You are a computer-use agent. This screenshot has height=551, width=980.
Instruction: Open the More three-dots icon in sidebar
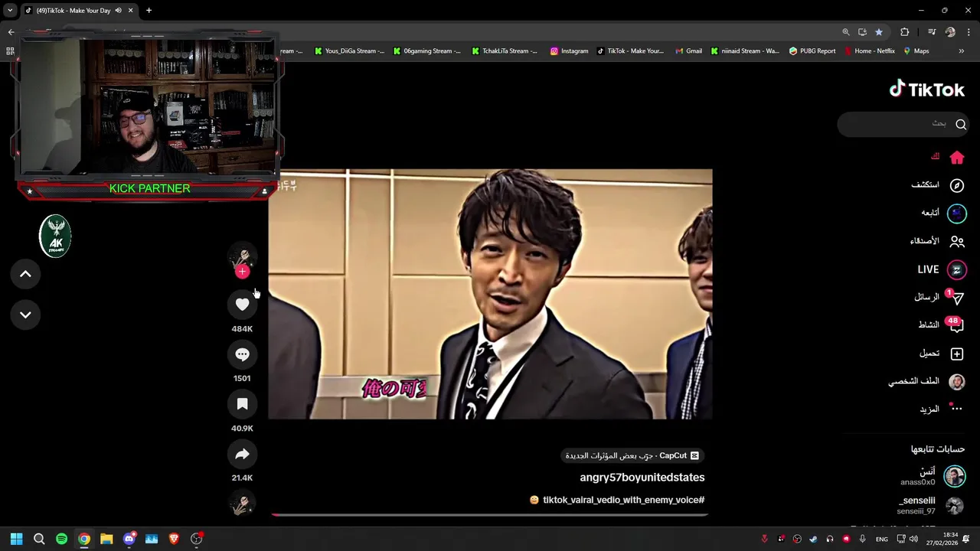[x=956, y=409]
